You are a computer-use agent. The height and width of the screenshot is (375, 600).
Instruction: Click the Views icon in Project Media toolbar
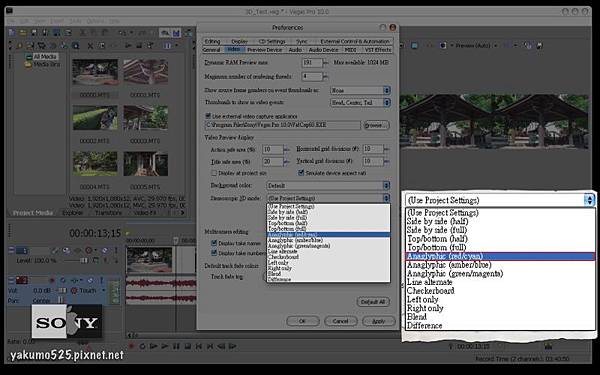(168, 46)
